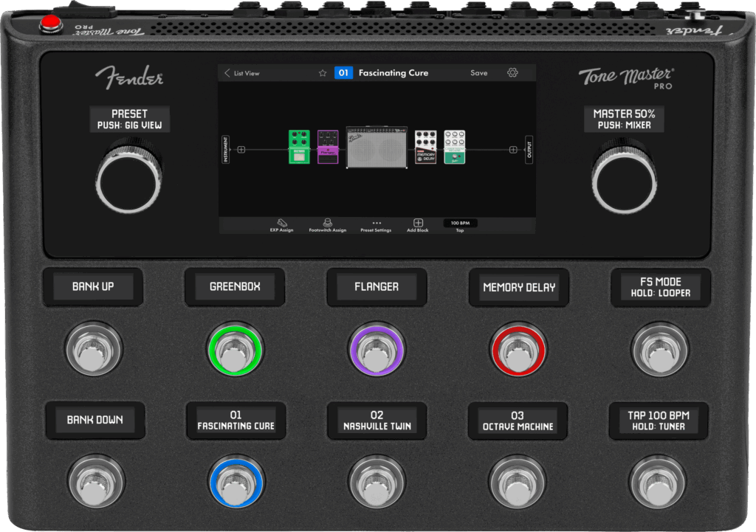Click the 01 FASCINATING CURE display
This screenshot has height=532, width=756.
[x=236, y=420]
